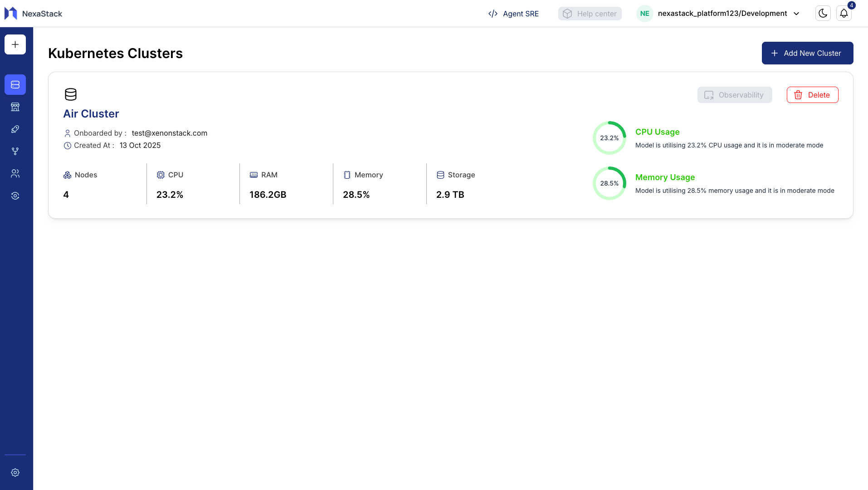Viewport: 868px width, 490px height.
Task: Click the NE avatar badge
Action: coord(644,14)
